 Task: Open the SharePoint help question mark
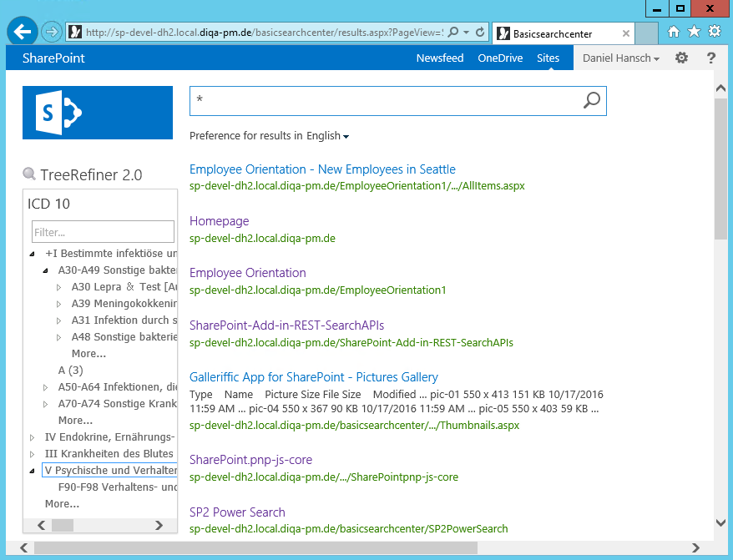[710, 58]
